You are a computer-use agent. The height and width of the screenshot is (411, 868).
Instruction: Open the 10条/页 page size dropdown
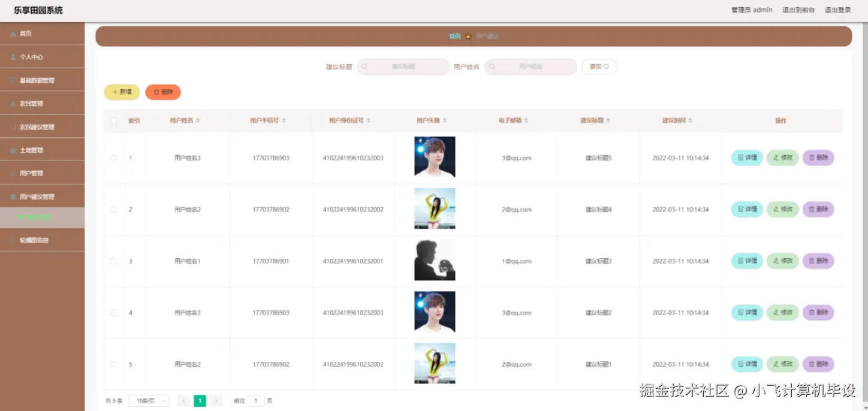coord(149,401)
